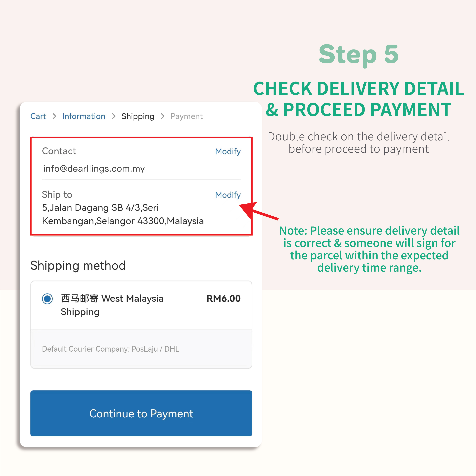Click the Continue to Payment button
Screen dimensions: 476x476
coord(141,413)
